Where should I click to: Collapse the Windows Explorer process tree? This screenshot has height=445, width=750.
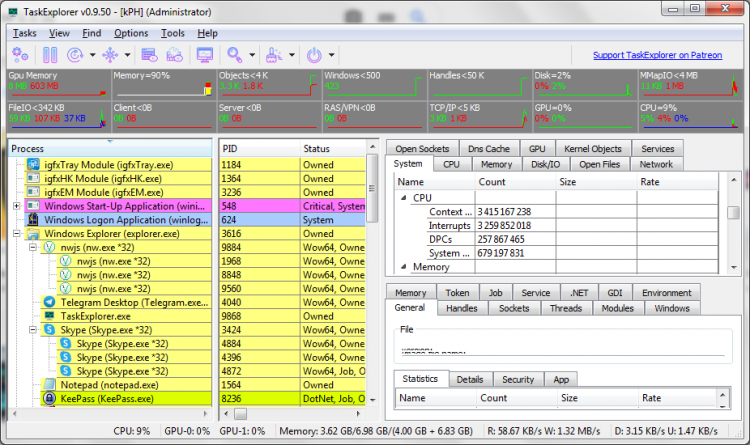click(x=16, y=234)
